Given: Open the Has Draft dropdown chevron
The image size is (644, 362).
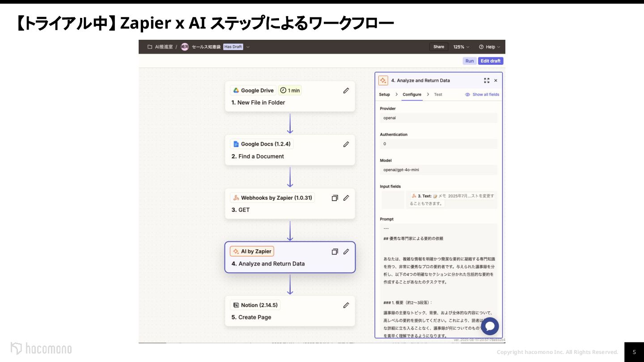Looking at the screenshot, I should [x=248, y=47].
